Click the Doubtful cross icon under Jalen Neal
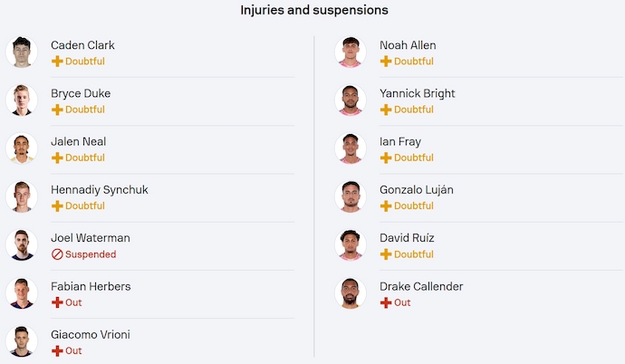 tap(57, 158)
